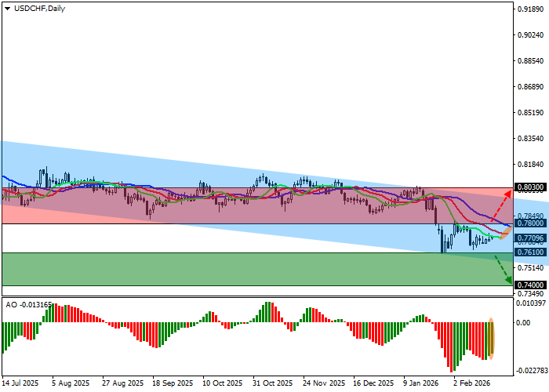
Task: Click the orange ellipse on AO histogram
Action: (492, 339)
